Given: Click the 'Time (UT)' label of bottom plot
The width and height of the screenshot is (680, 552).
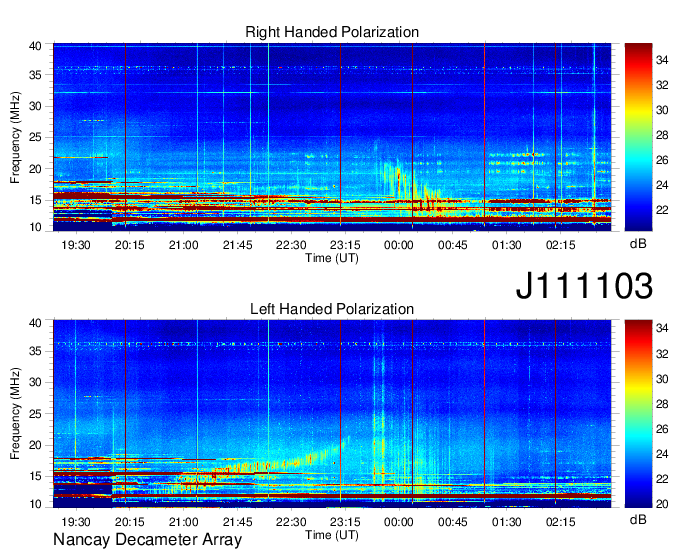Looking at the screenshot, I should [x=332, y=535].
